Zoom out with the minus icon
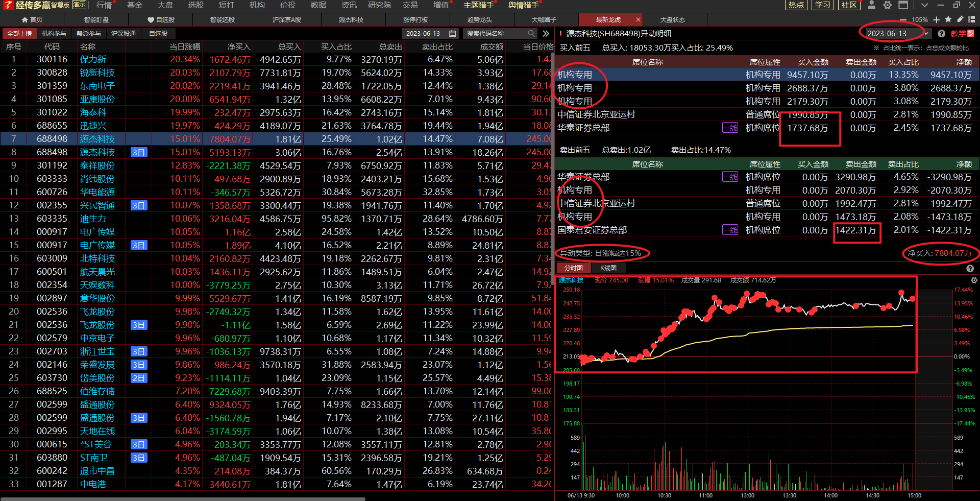This screenshot has height=501, width=980. [x=903, y=19]
